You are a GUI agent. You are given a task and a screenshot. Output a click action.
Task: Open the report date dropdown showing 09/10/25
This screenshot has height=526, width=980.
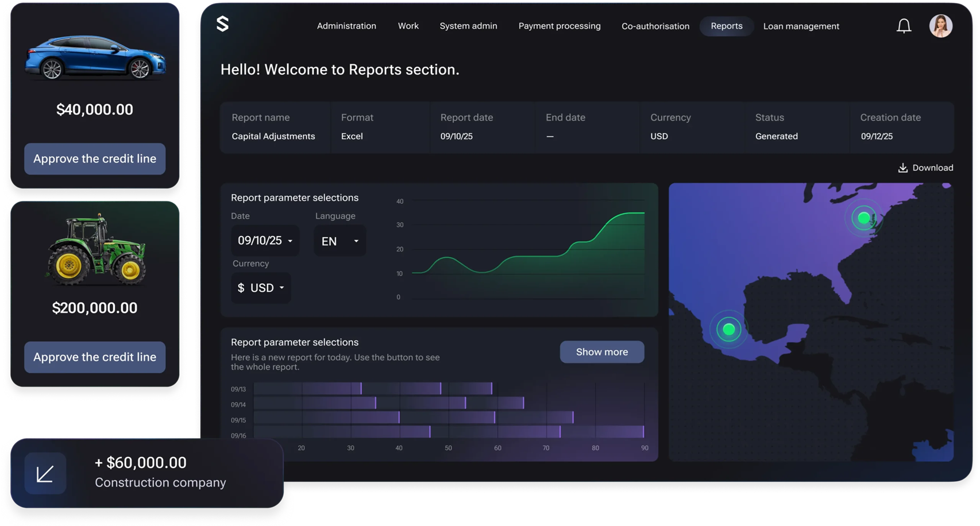pyautogui.click(x=265, y=241)
